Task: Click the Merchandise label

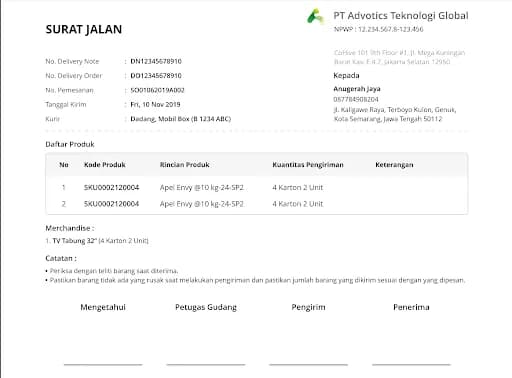Action: (x=70, y=228)
